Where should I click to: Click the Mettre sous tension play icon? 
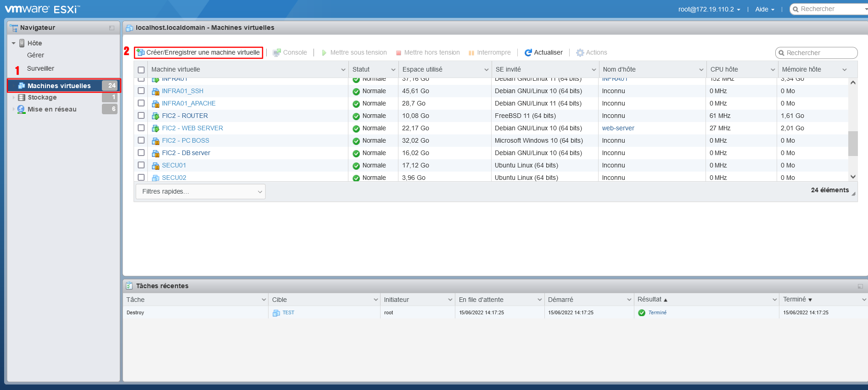tap(324, 53)
